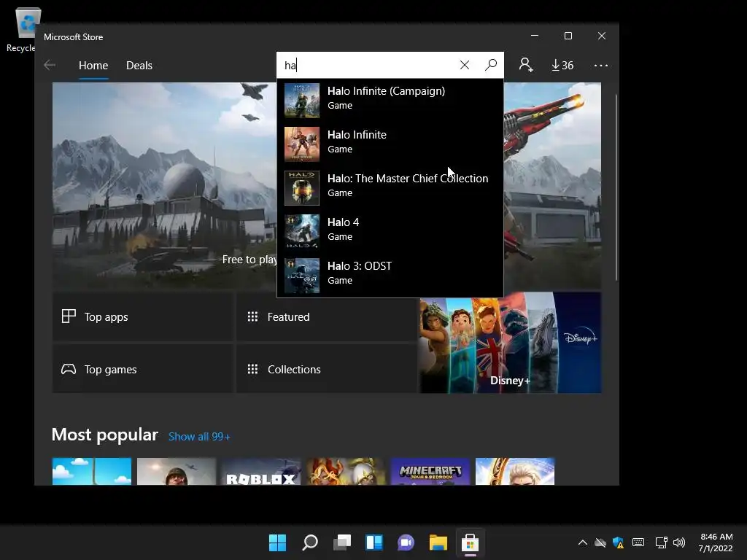The image size is (747, 560).
Task: Choose the Halo Infinite game suggestion
Action: tap(390, 144)
